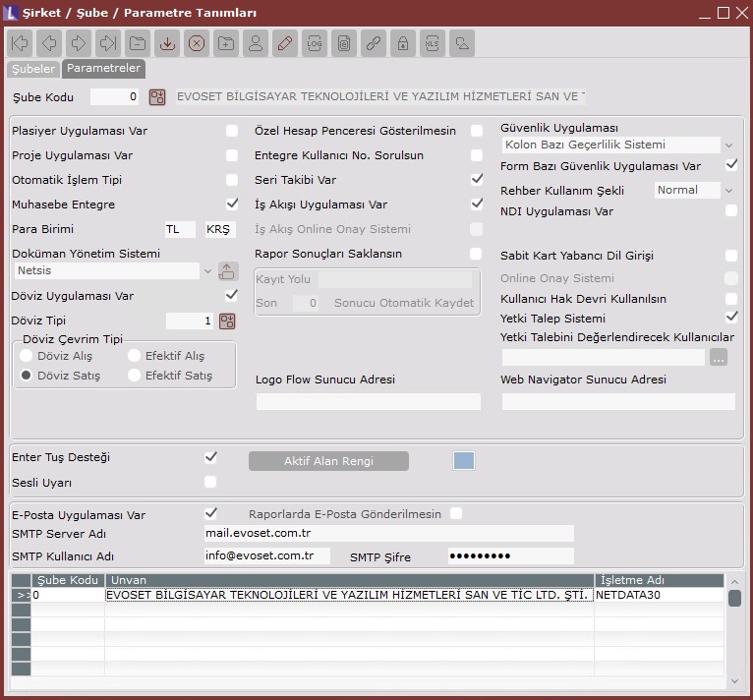The width and height of the screenshot is (753, 700).
Task: Enable Plasiyer Uygulaması Var checkbox
Action: 232,131
